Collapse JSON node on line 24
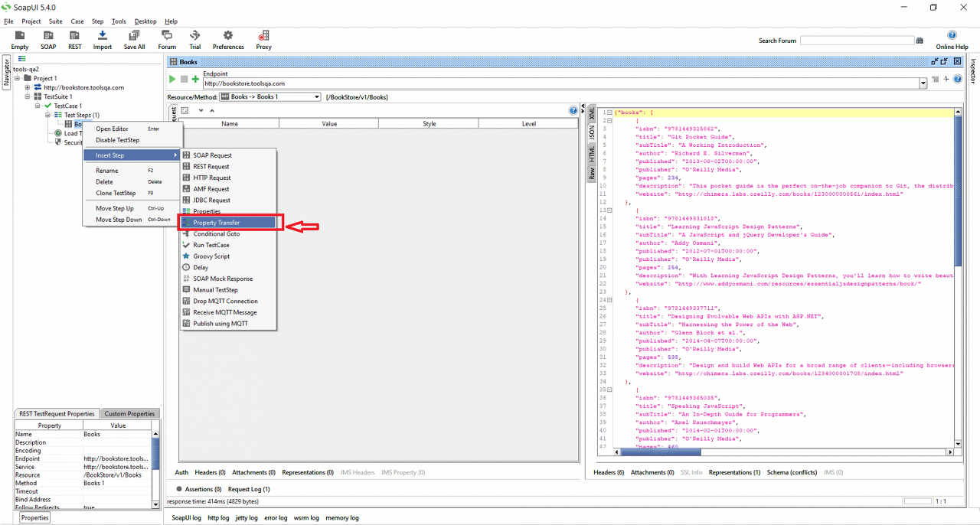Screen dimensions: 980x525 pos(609,300)
